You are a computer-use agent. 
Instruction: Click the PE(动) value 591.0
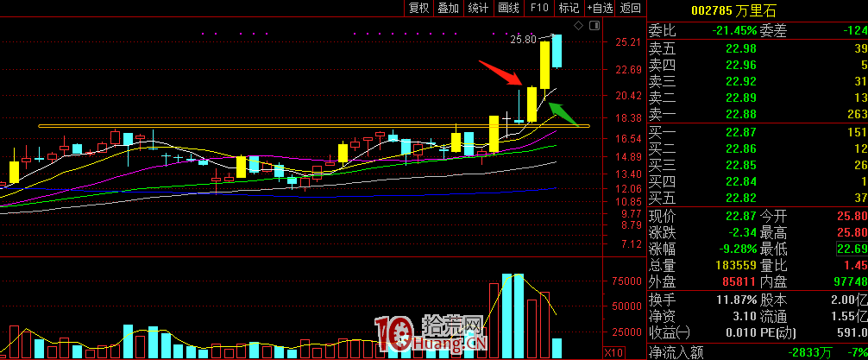(x=852, y=333)
